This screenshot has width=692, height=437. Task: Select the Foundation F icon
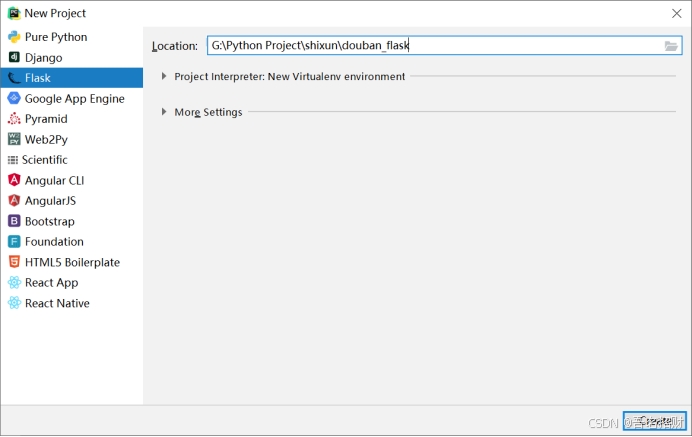(x=14, y=241)
